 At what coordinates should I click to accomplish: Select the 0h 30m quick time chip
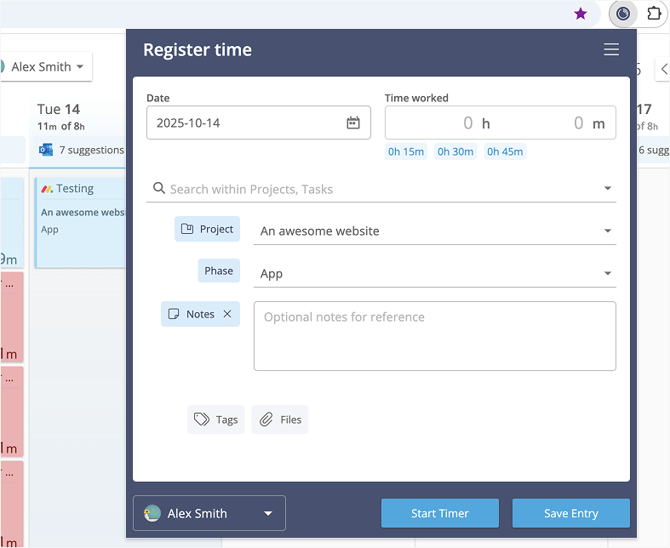click(455, 152)
